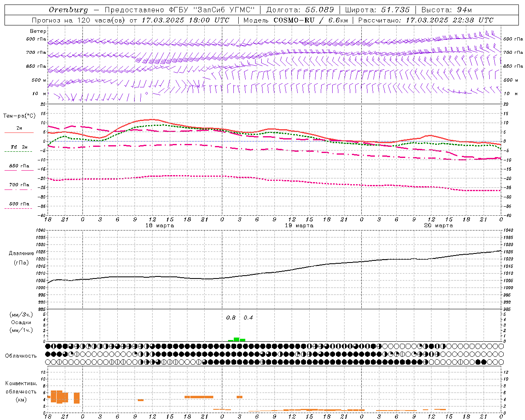Click the 'Td 2м' dew point legend entry
Screen dimensions: 525x420
[x=19, y=147]
